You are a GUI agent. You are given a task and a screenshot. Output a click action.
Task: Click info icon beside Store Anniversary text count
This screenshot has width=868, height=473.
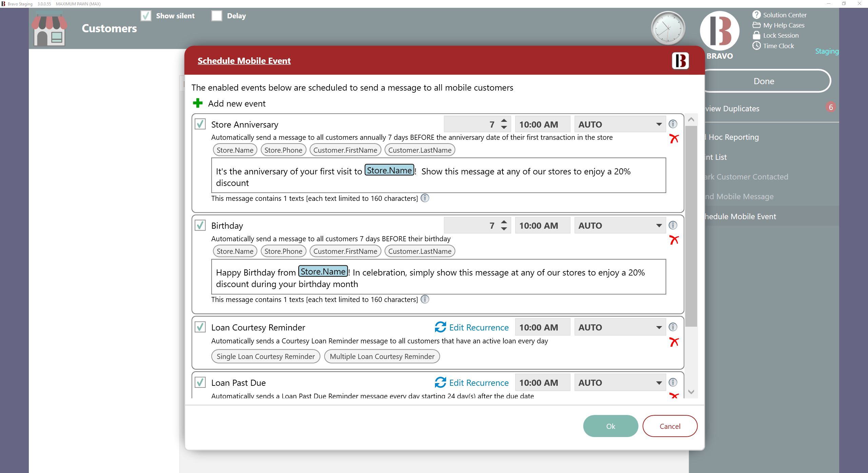pos(425,198)
